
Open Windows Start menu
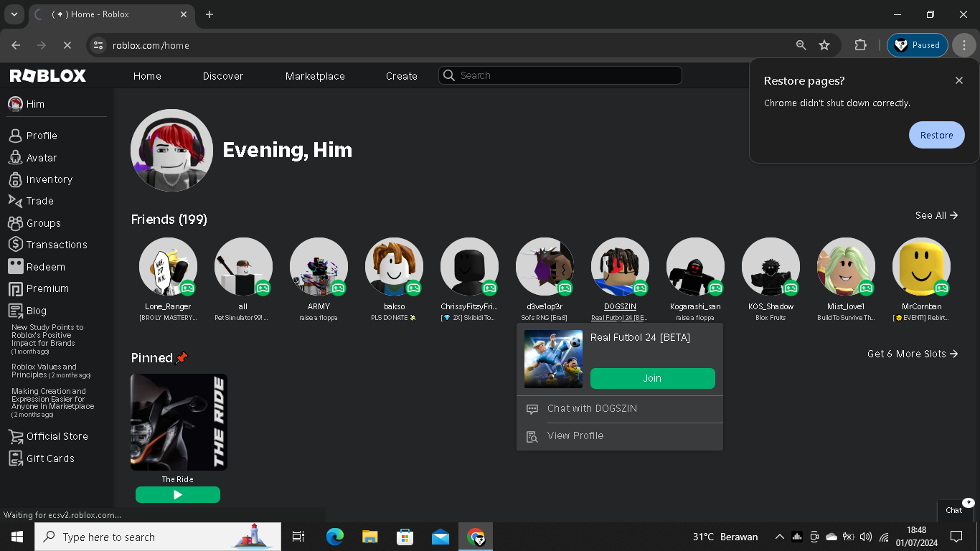(17, 537)
